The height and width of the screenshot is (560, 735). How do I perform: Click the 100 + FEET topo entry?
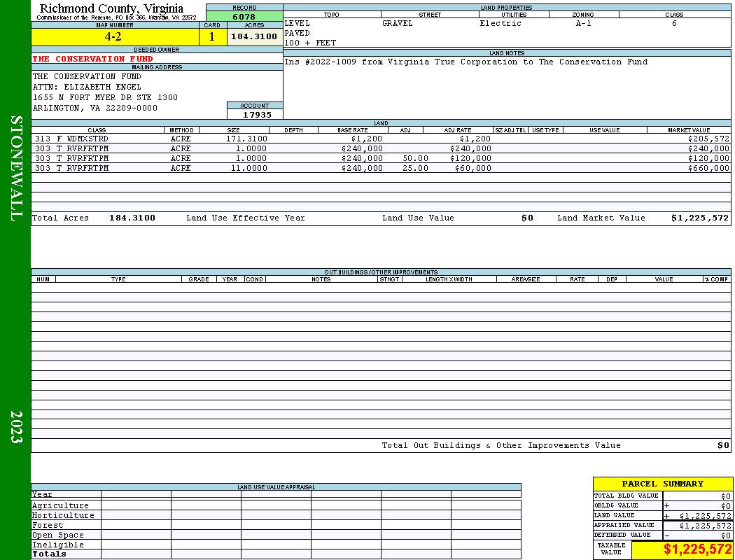point(310,43)
